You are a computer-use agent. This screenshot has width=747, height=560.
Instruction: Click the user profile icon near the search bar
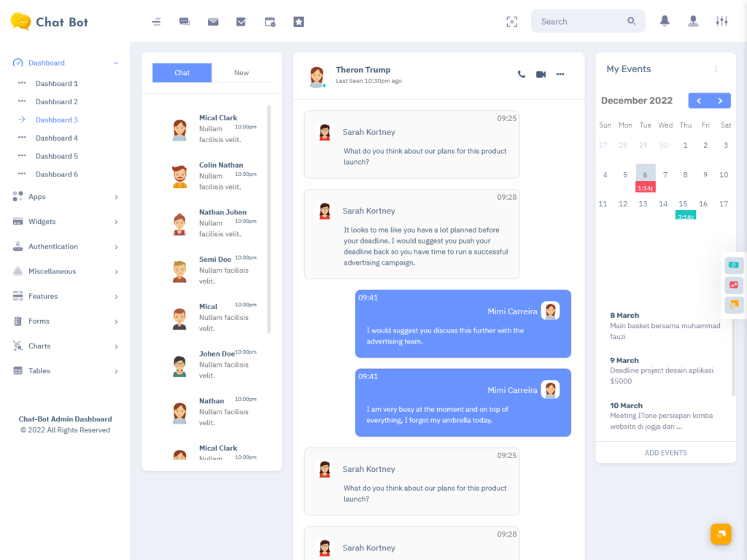click(x=692, y=20)
